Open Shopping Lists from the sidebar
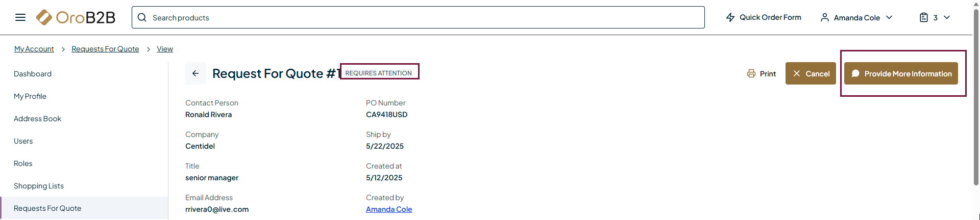The image size is (980, 220). tap(39, 186)
